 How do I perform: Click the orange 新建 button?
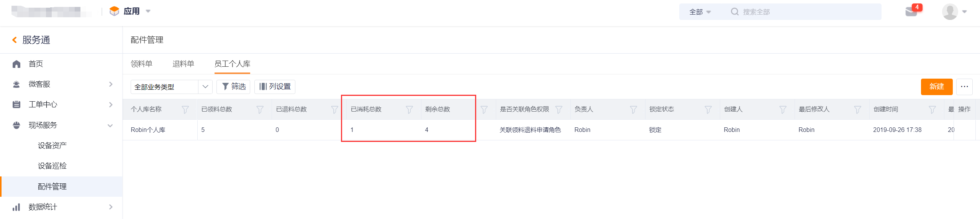click(x=936, y=87)
